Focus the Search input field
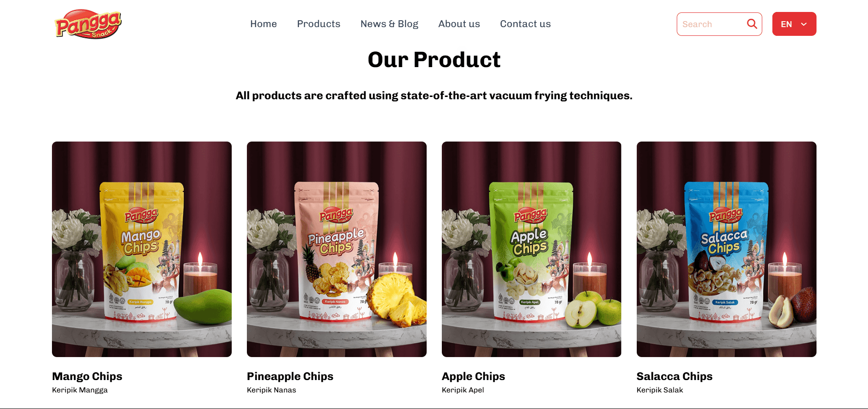868x409 pixels. tap(711, 24)
